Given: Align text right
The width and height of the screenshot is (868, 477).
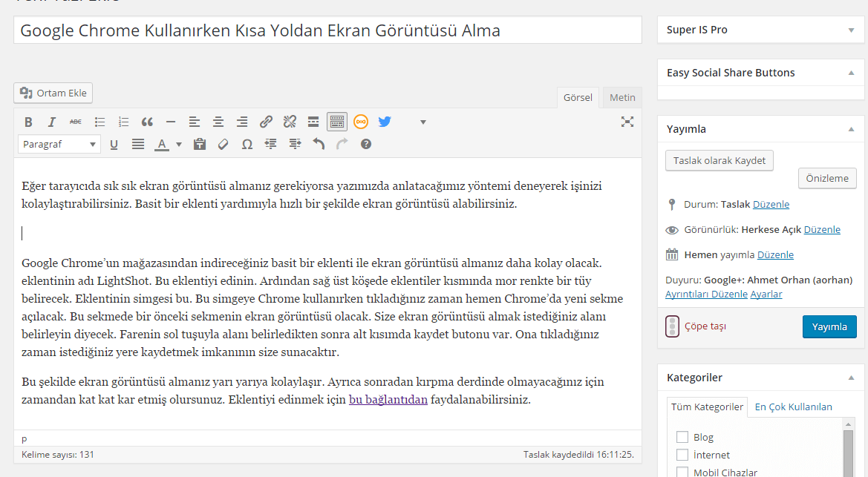Looking at the screenshot, I should 242,122.
